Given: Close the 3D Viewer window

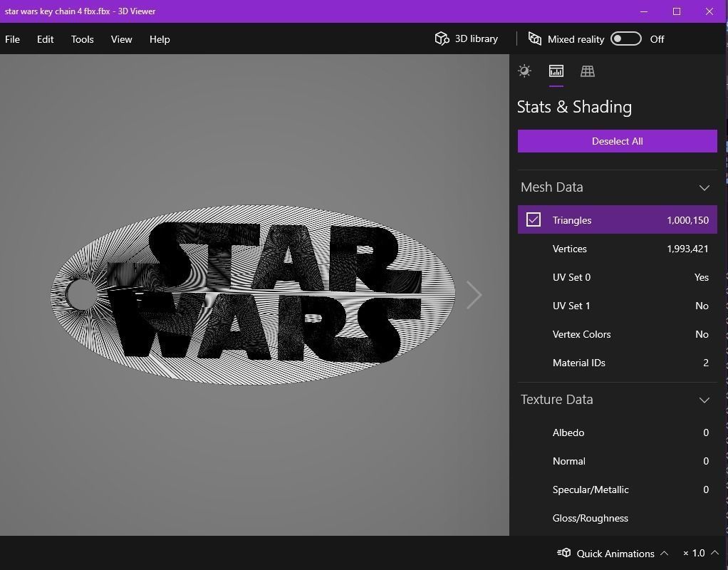Looking at the screenshot, I should pyautogui.click(x=709, y=11).
